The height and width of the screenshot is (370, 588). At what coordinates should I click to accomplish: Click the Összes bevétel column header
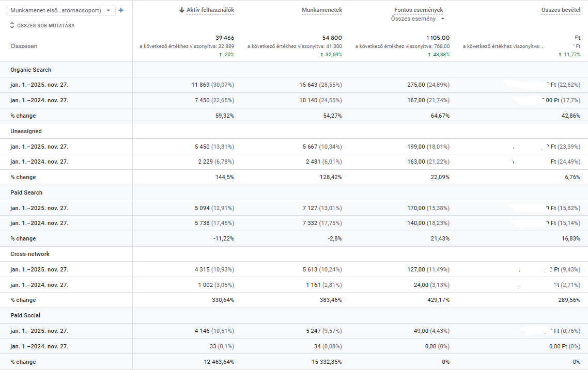click(561, 10)
